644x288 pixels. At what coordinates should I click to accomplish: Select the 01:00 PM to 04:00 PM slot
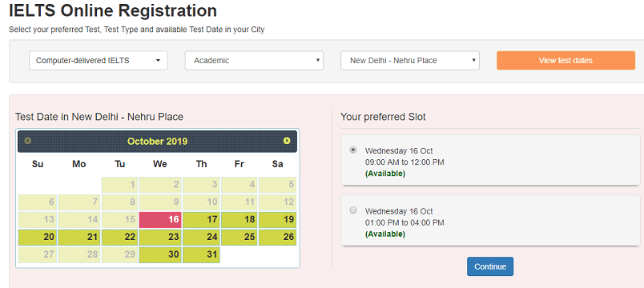[x=352, y=210]
